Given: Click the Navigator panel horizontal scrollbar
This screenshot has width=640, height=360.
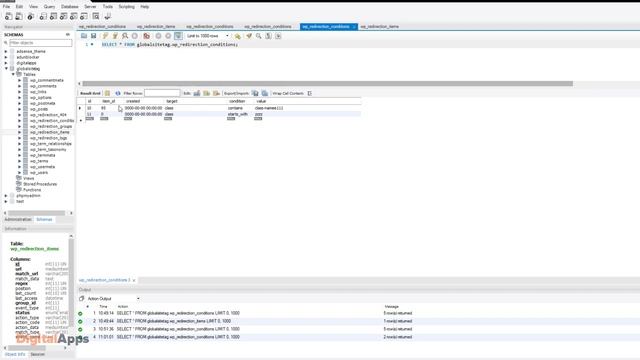Looking at the screenshot, I should click(x=37, y=213).
